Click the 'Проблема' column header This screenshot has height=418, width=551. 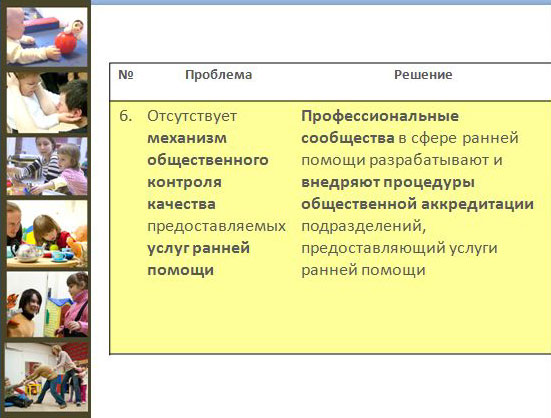tap(219, 75)
